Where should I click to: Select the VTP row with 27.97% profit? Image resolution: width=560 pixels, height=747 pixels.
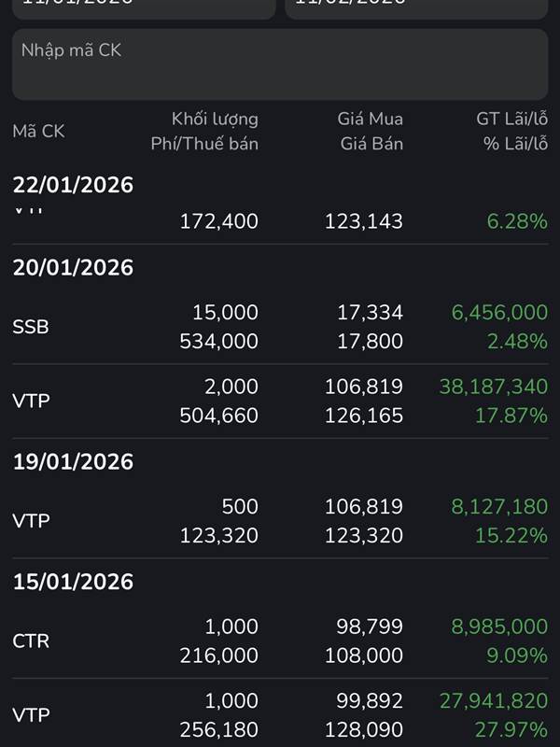(280, 715)
